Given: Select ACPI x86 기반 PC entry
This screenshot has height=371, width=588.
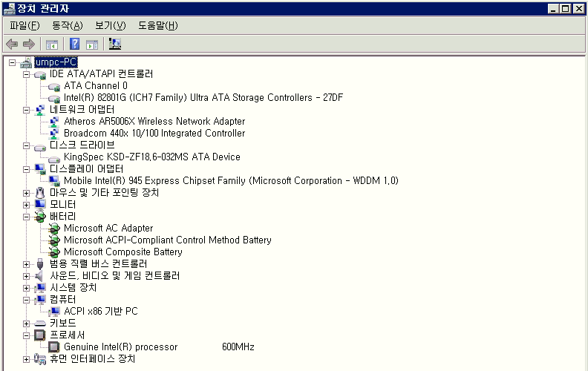Looking at the screenshot, I should click(101, 311).
